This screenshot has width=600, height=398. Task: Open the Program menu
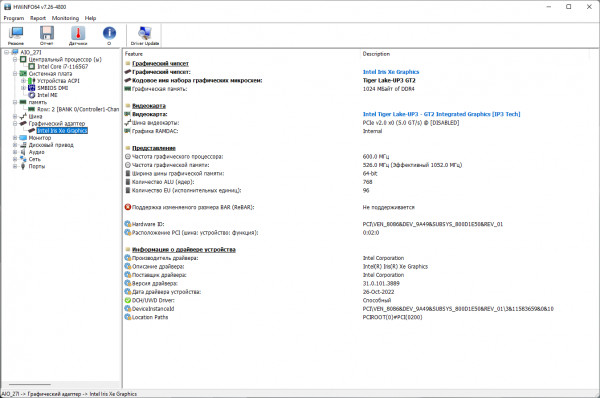point(14,18)
